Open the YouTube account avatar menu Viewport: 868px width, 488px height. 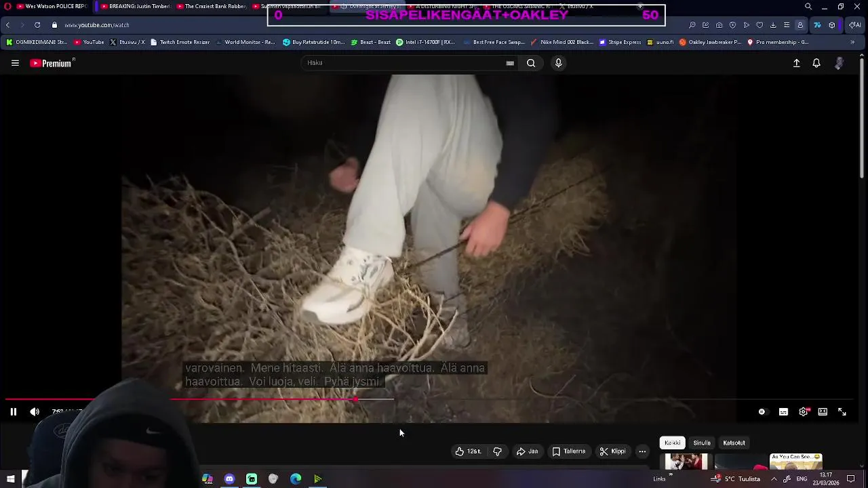(839, 63)
